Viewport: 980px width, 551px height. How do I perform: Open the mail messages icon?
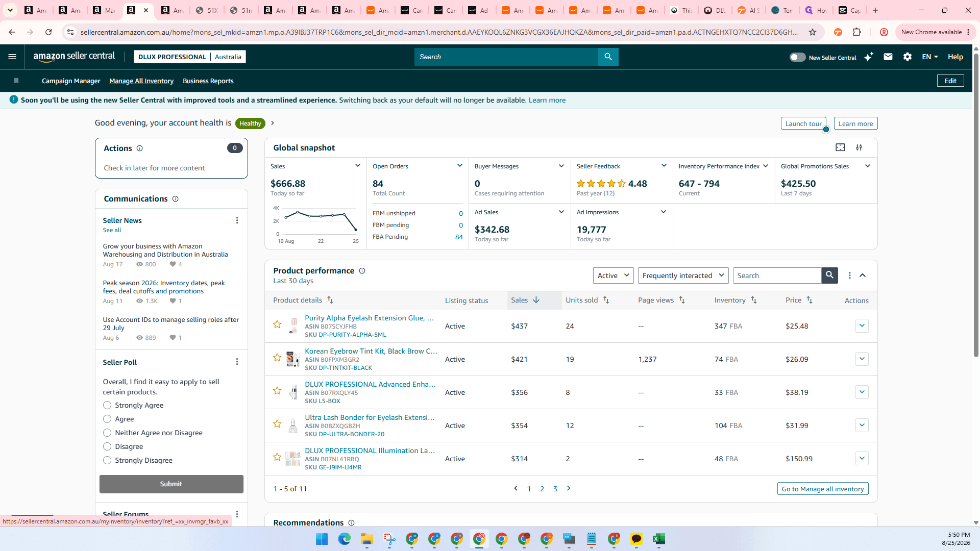click(x=888, y=57)
